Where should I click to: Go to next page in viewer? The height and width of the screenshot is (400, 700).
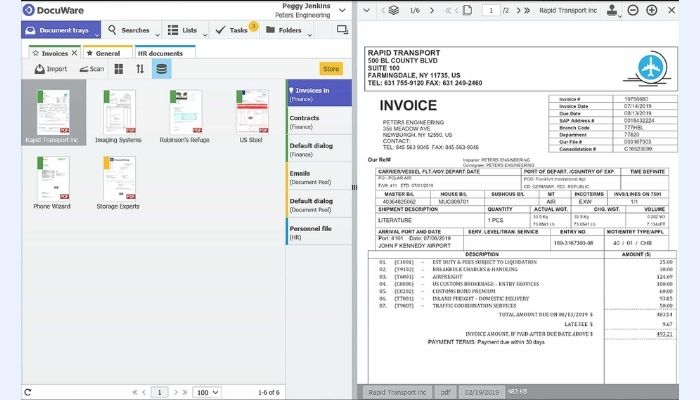coord(518,10)
